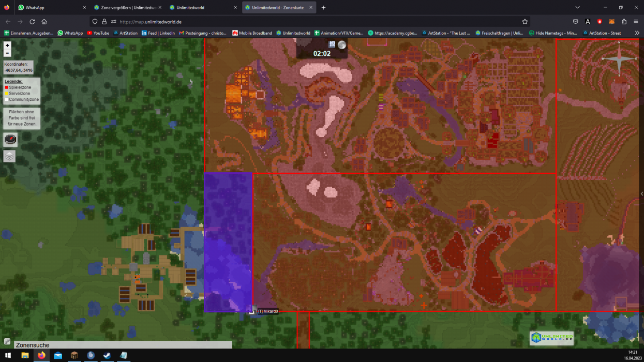
Task: Click the compass rose on the map
Action: click(x=619, y=59)
